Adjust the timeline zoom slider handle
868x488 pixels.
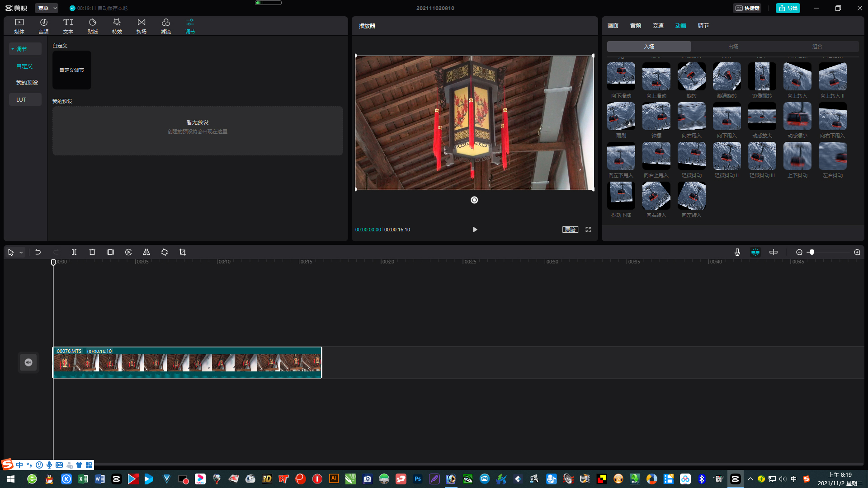[x=812, y=252]
